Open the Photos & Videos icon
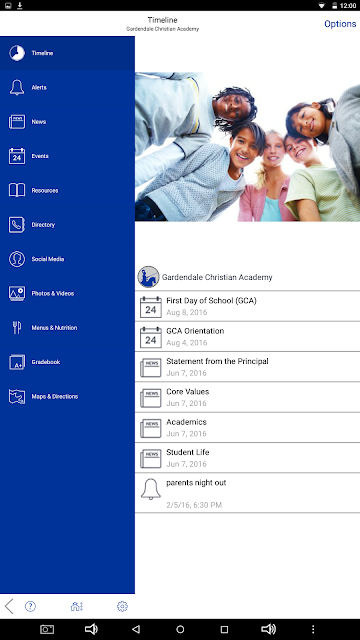The height and width of the screenshot is (640, 360). click(17, 293)
